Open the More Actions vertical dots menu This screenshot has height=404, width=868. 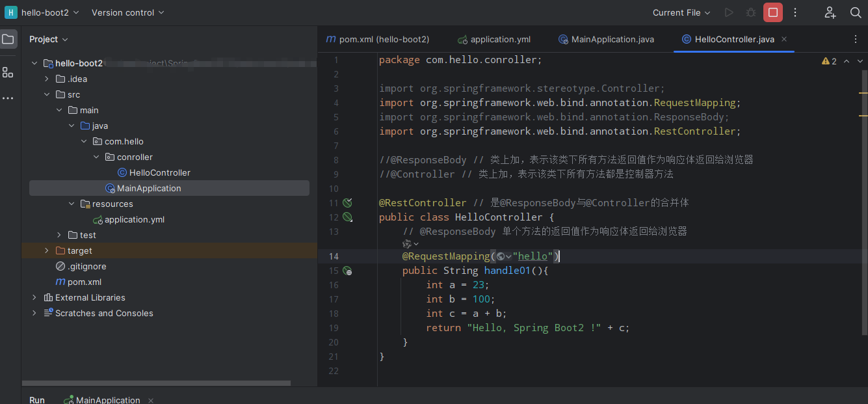[795, 12]
